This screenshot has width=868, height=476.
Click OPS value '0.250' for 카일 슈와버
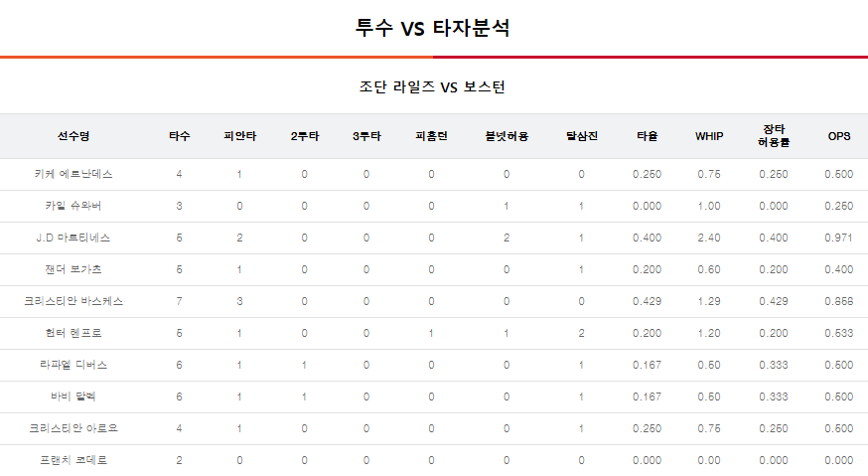tap(838, 206)
